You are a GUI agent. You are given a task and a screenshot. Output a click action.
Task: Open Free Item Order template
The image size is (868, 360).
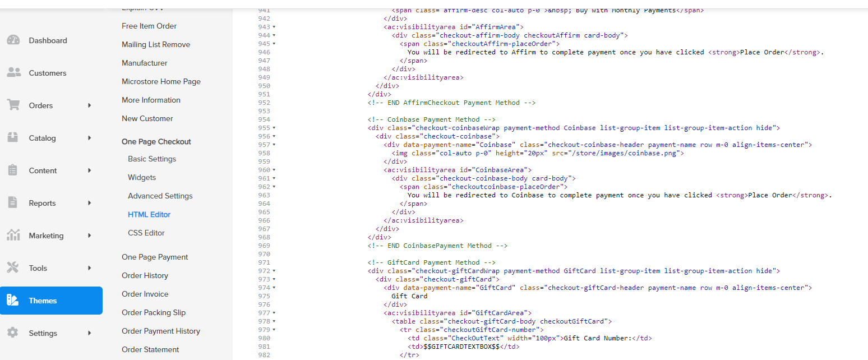point(149,26)
